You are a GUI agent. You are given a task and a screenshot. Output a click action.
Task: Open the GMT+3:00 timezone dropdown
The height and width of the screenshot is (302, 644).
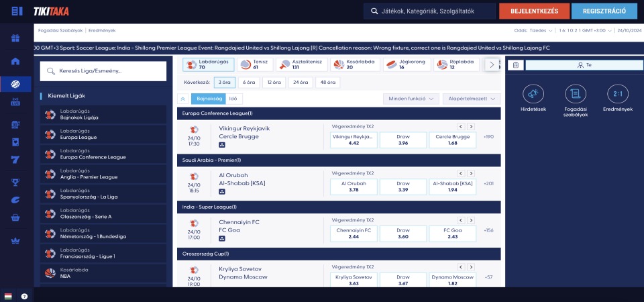tap(584, 30)
